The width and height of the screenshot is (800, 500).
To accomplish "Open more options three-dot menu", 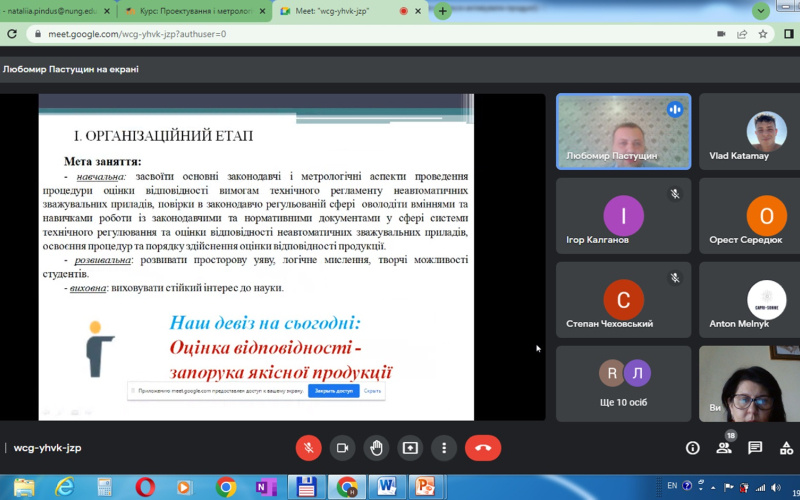I will click(444, 448).
